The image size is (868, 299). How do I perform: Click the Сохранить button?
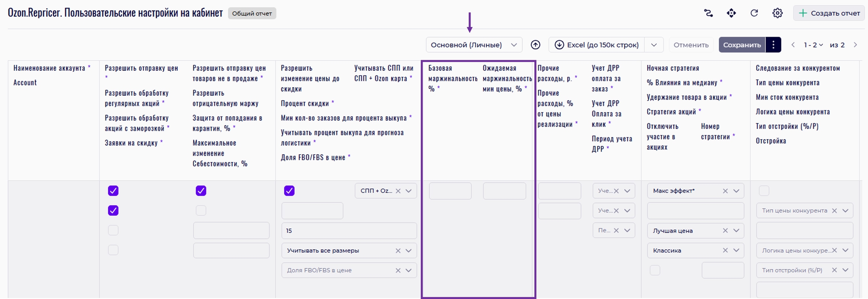(742, 45)
